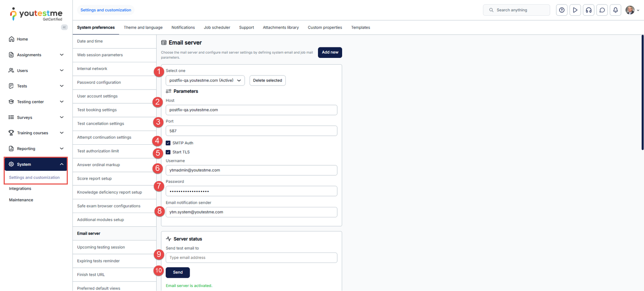Image resolution: width=644 pixels, height=291 pixels.
Task: Click the Training courses trophy icon
Action: 11,133
